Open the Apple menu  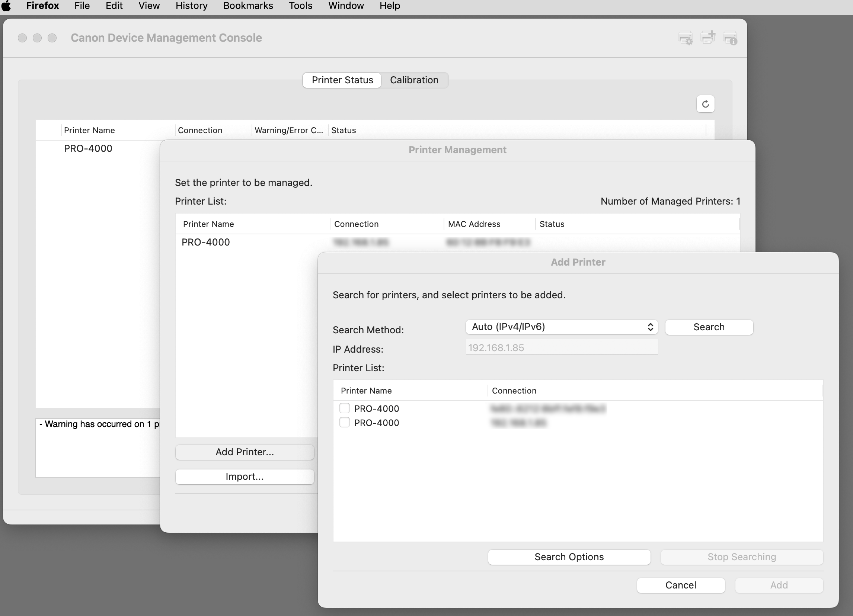click(6, 6)
